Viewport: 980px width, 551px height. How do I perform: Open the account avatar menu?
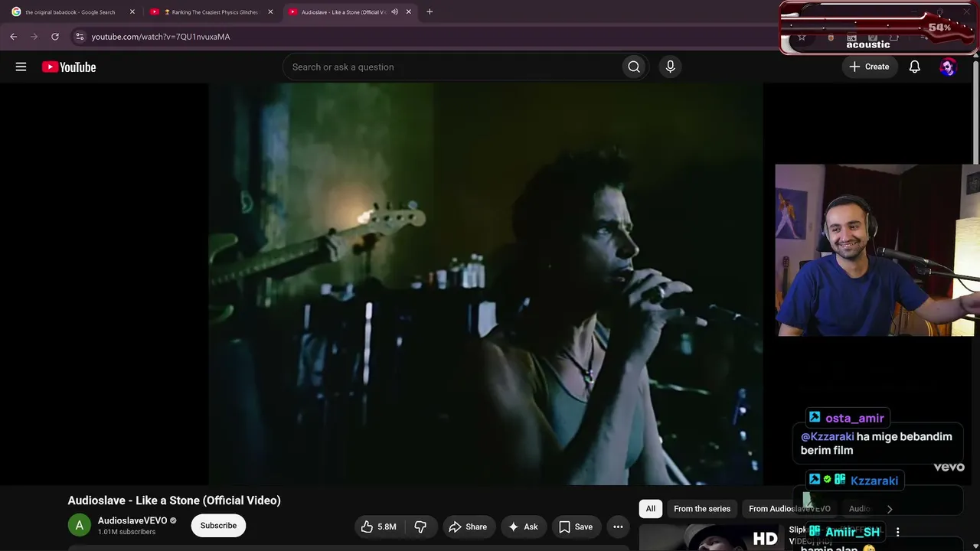coord(948,67)
